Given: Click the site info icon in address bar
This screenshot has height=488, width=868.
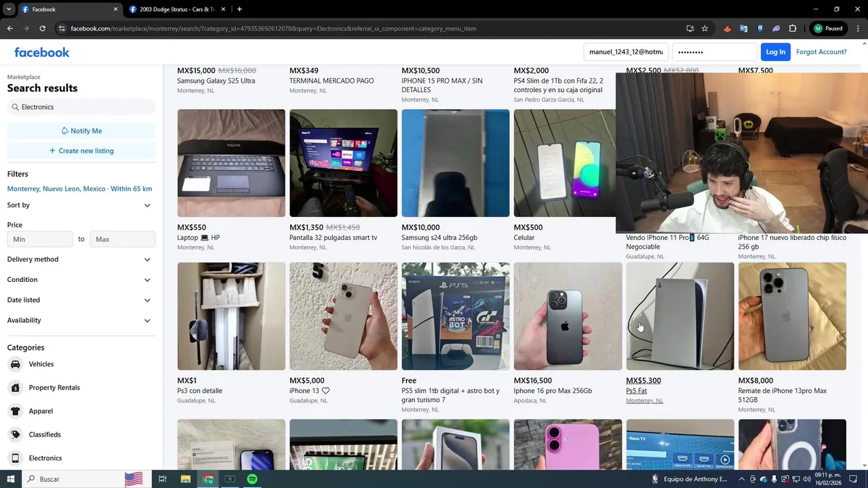Looking at the screenshot, I should pos(62,28).
